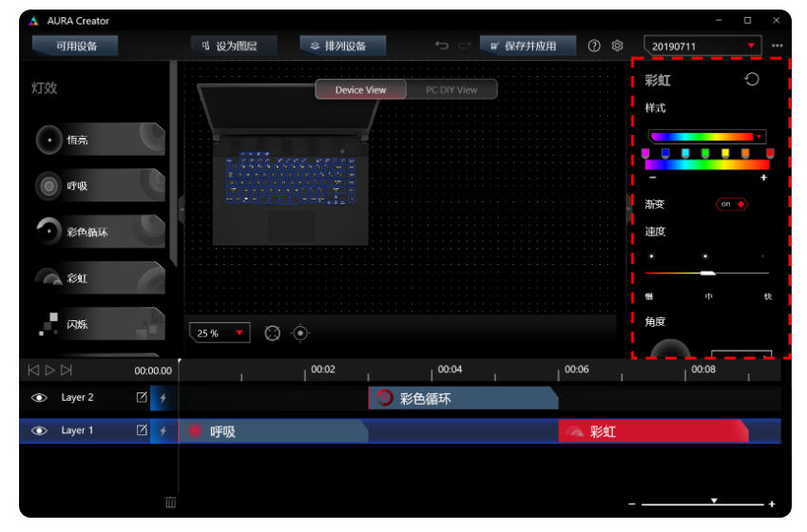Click the 可用设备 available devices button
The height and width of the screenshot is (532, 807).
(x=76, y=46)
